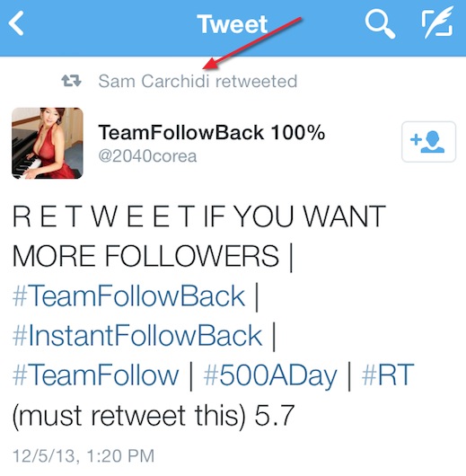Image resolution: width=466 pixels, height=476 pixels.
Task: Click the TeamFollowBack 100% display name
Action: (x=211, y=133)
